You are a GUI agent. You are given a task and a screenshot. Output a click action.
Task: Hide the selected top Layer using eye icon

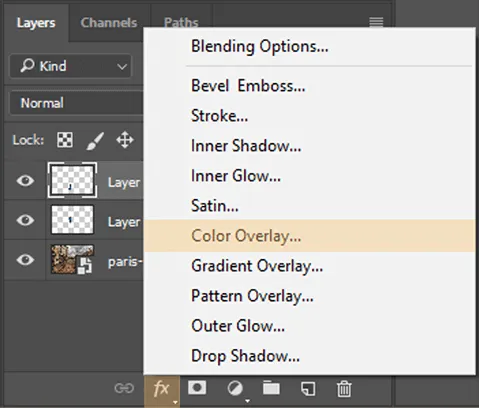tap(25, 181)
